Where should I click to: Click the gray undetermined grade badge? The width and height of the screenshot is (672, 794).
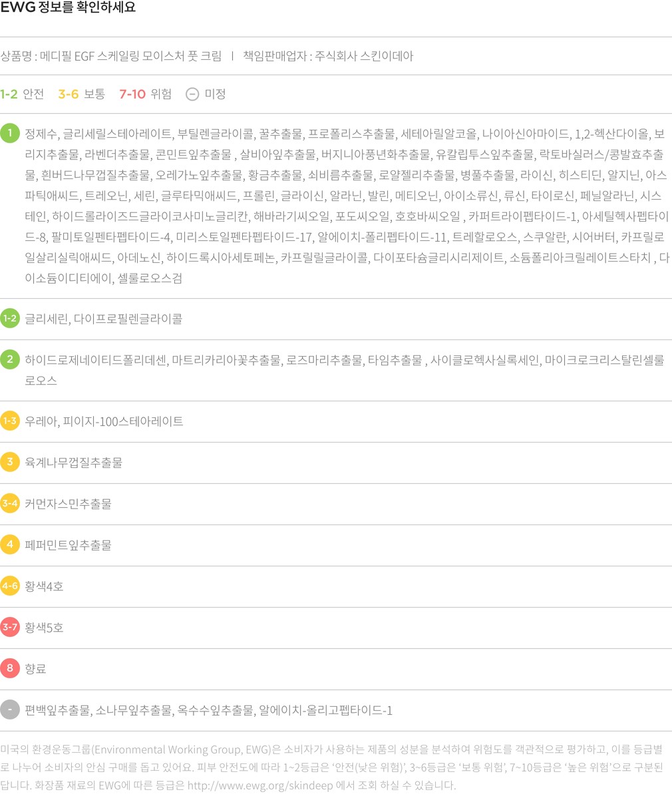(10, 709)
